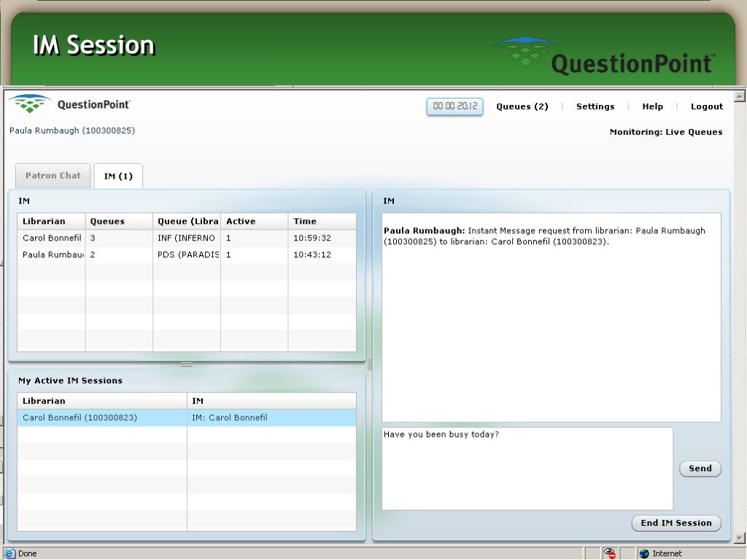The height and width of the screenshot is (560, 747).
Task: Open the Patron Chat tab
Action: (x=53, y=175)
